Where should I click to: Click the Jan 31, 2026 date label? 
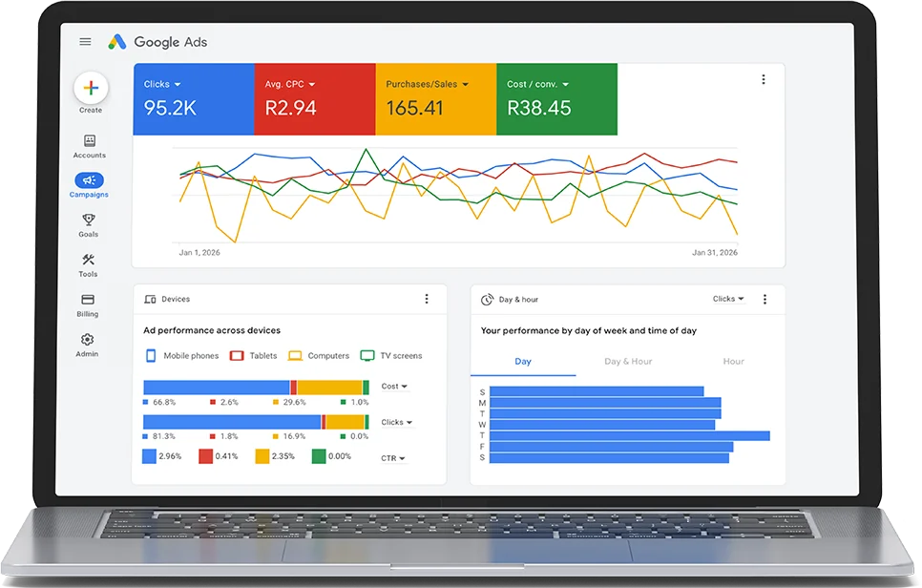tap(715, 252)
